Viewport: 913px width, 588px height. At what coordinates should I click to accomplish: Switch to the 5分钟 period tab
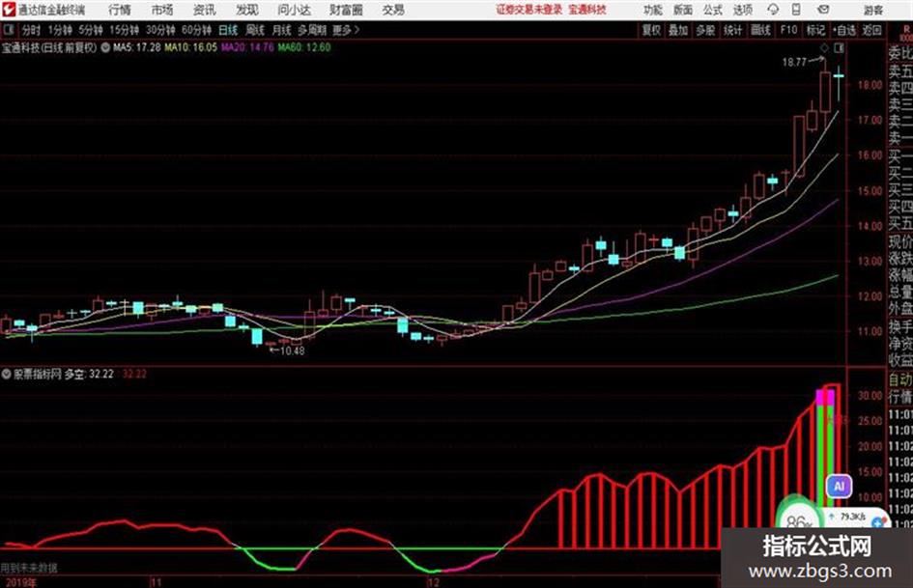point(90,30)
